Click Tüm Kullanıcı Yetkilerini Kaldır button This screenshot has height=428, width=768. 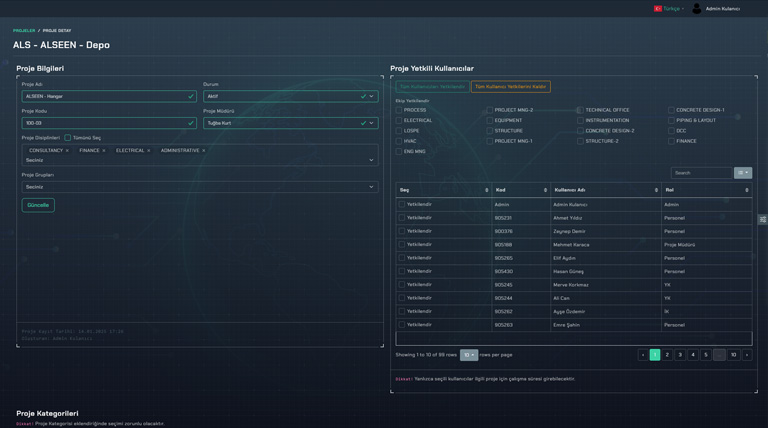click(510, 87)
